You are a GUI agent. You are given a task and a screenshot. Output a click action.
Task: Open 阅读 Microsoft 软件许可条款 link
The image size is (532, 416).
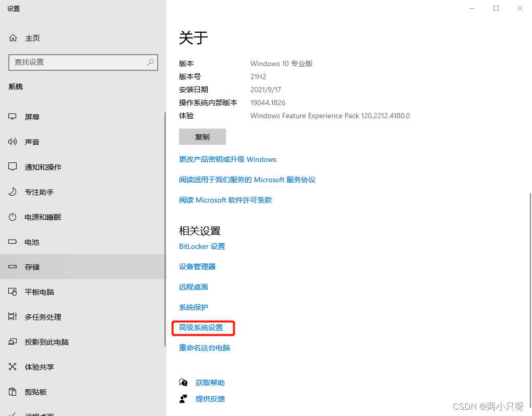tap(225, 200)
